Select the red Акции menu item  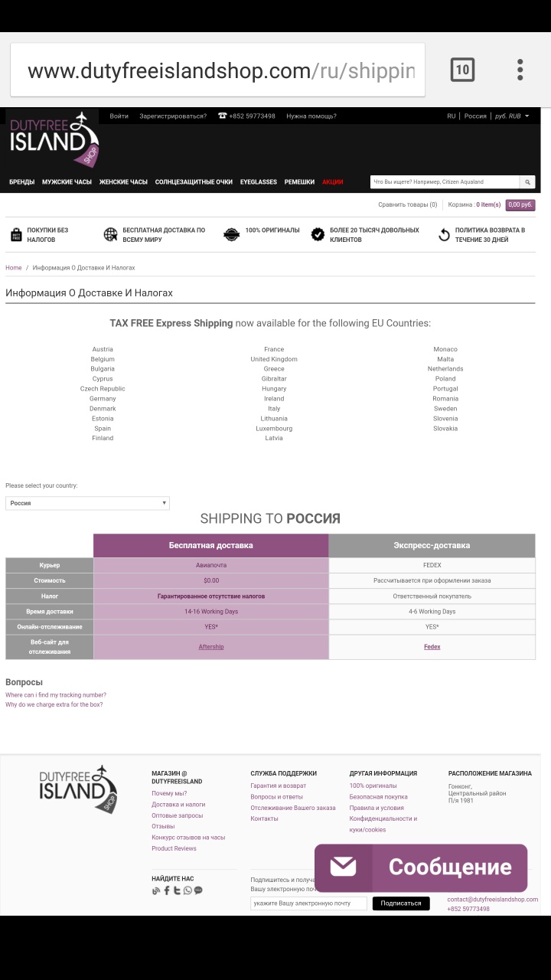click(333, 182)
